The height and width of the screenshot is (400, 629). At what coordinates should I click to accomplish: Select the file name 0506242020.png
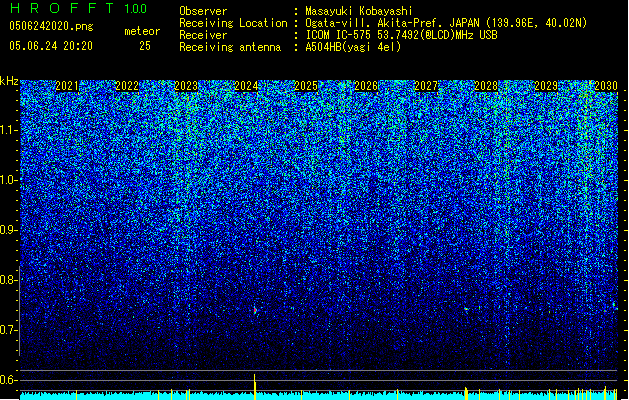click(51, 26)
